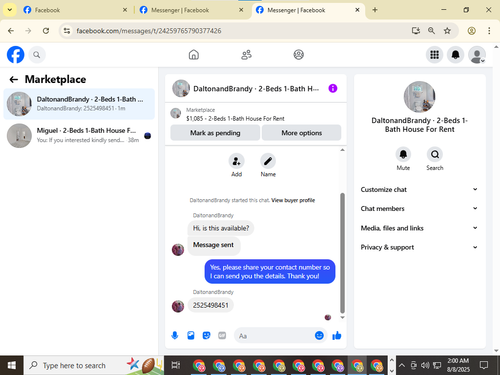Click the Facebook logo icon
This screenshot has width=500, height=375.
pyautogui.click(x=15, y=55)
